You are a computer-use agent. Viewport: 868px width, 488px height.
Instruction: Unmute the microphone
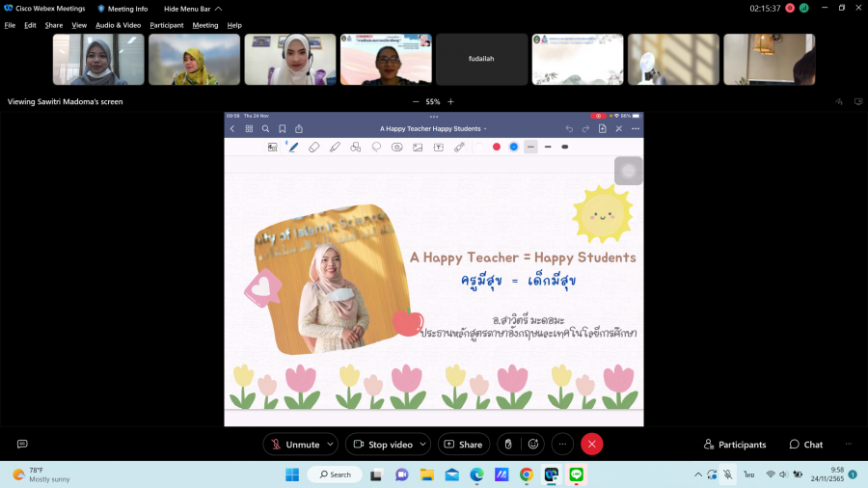click(293, 444)
